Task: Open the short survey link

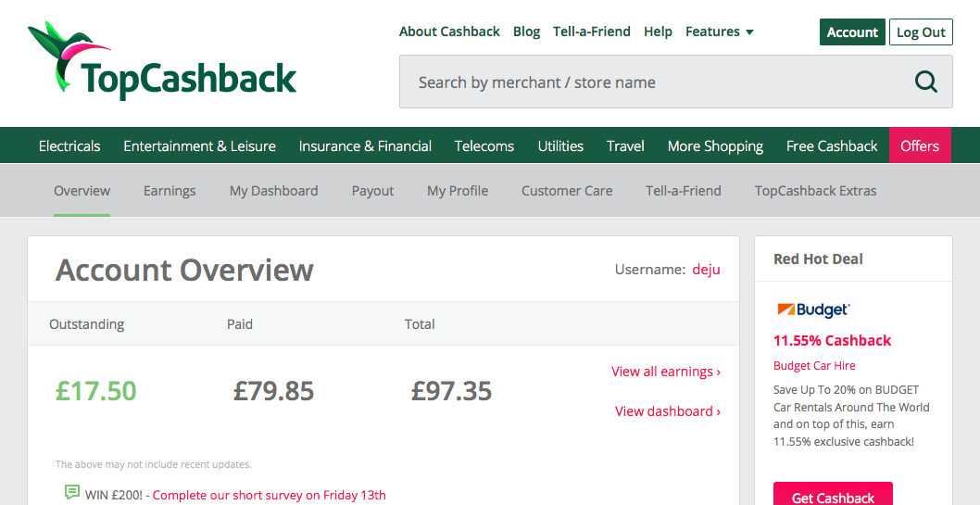Action: tap(269, 495)
